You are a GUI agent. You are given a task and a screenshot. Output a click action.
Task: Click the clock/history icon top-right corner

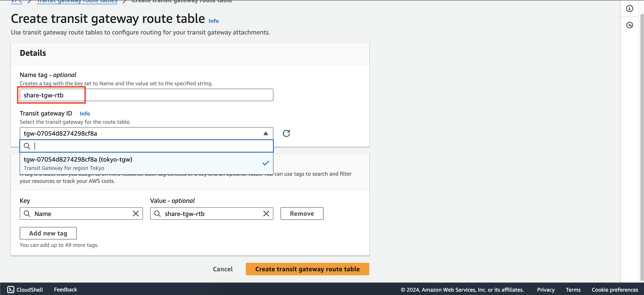click(x=630, y=25)
